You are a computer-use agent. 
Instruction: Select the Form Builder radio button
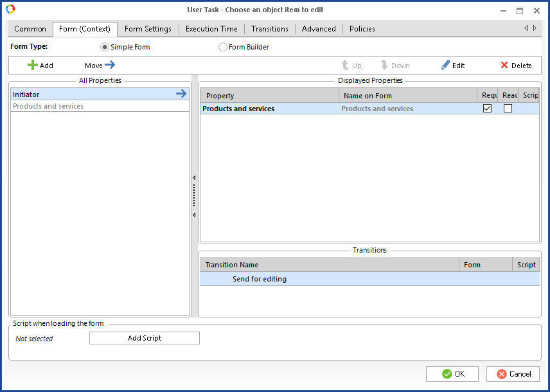223,47
